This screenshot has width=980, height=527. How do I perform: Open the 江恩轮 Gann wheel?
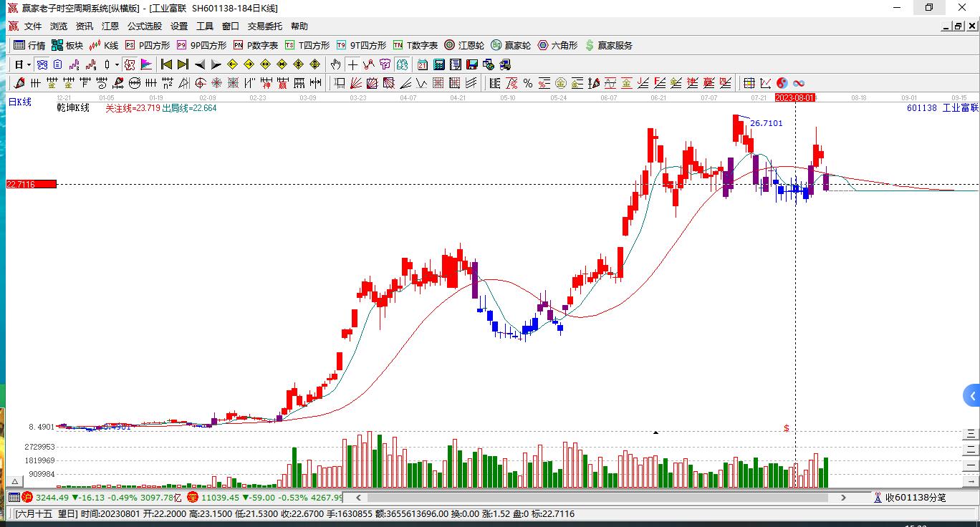464,45
